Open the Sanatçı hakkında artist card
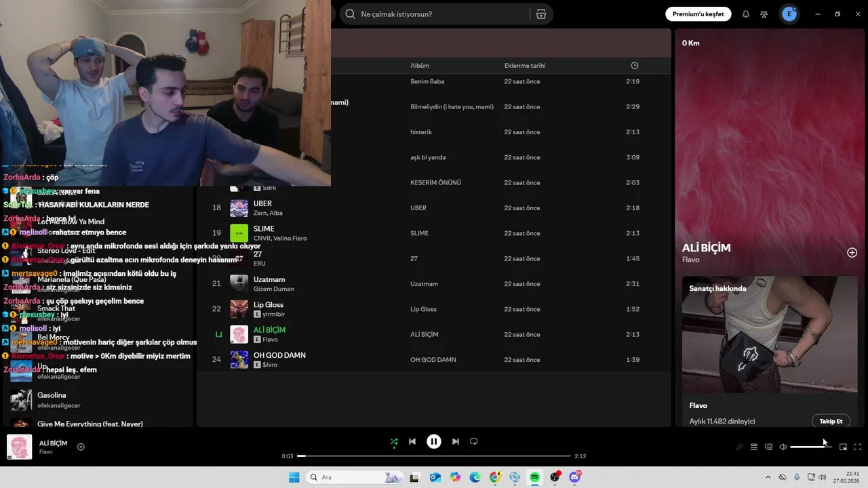Screen dimensions: 868x488 (x=770, y=351)
